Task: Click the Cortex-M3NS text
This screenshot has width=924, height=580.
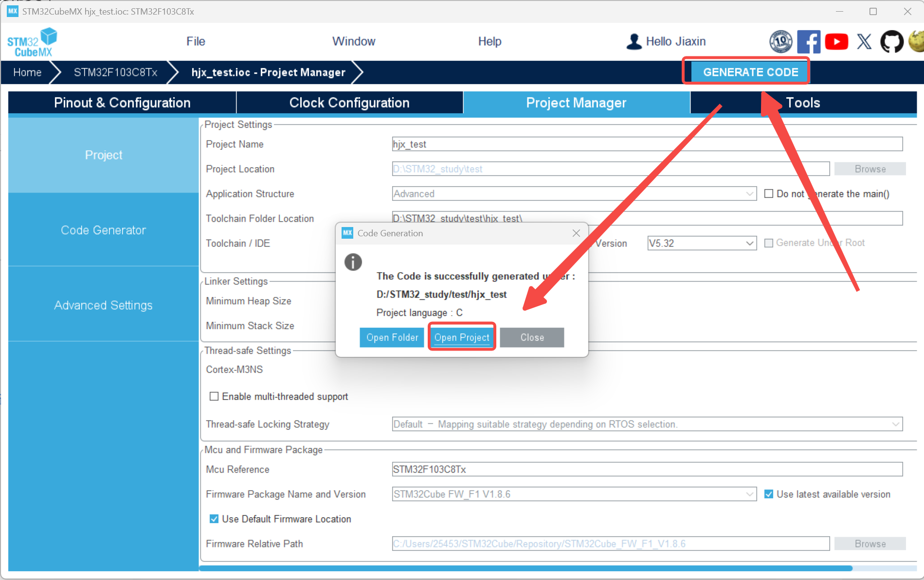Action: click(x=234, y=369)
